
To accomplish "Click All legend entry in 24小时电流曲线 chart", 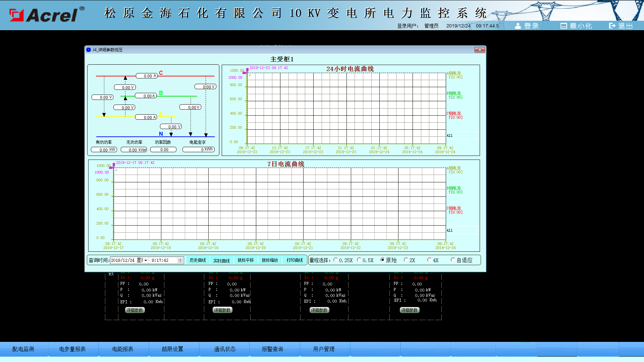I will pyautogui.click(x=450, y=135).
